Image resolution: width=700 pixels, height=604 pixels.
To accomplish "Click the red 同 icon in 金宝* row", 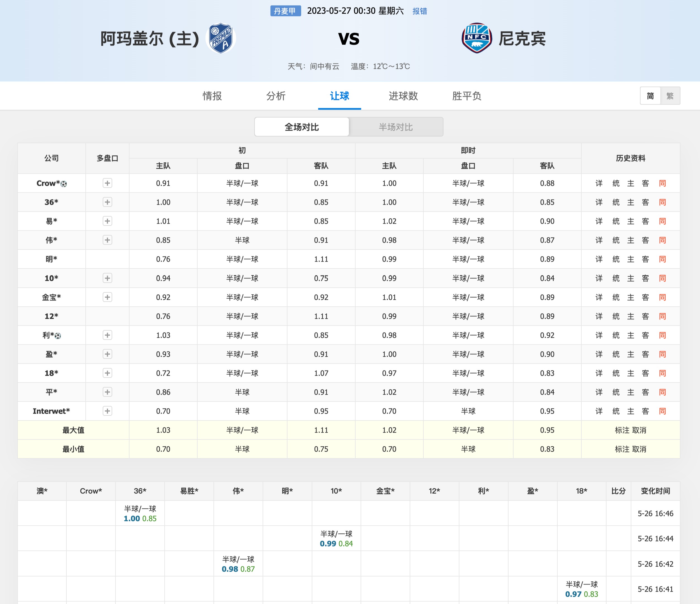I will tap(662, 297).
